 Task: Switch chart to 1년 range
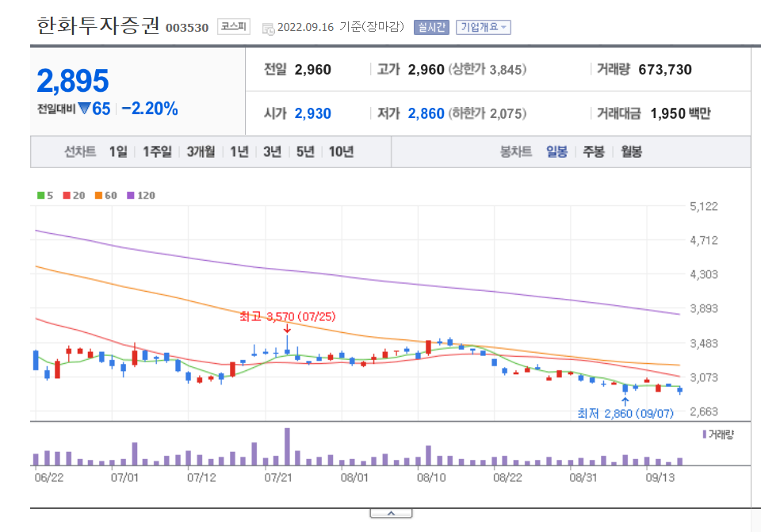click(239, 152)
